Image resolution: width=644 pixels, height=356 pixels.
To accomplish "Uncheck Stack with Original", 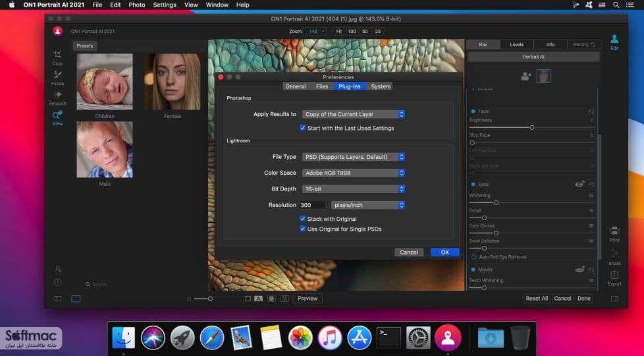I will pyautogui.click(x=303, y=219).
